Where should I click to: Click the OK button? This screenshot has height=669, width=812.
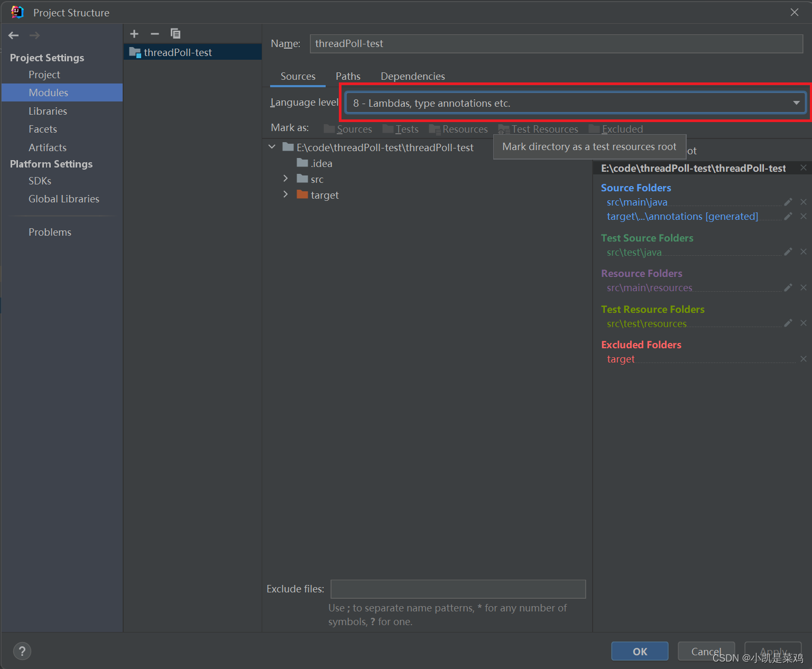[640, 651]
